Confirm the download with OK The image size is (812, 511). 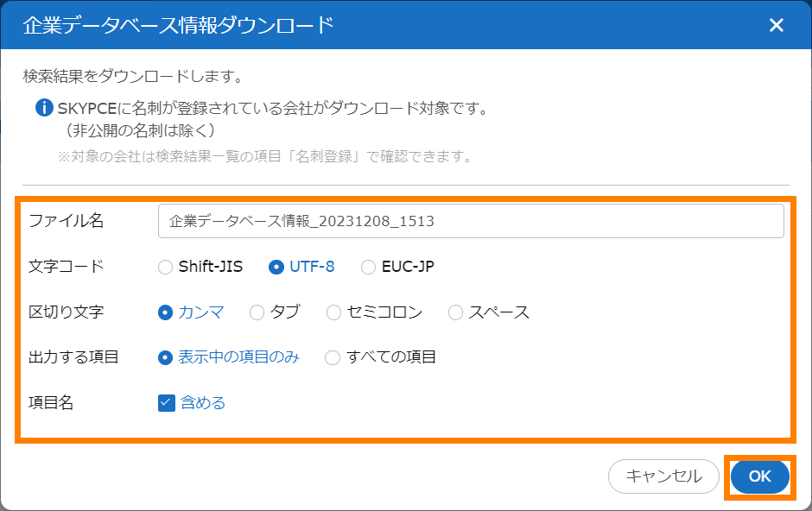coord(759,476)
